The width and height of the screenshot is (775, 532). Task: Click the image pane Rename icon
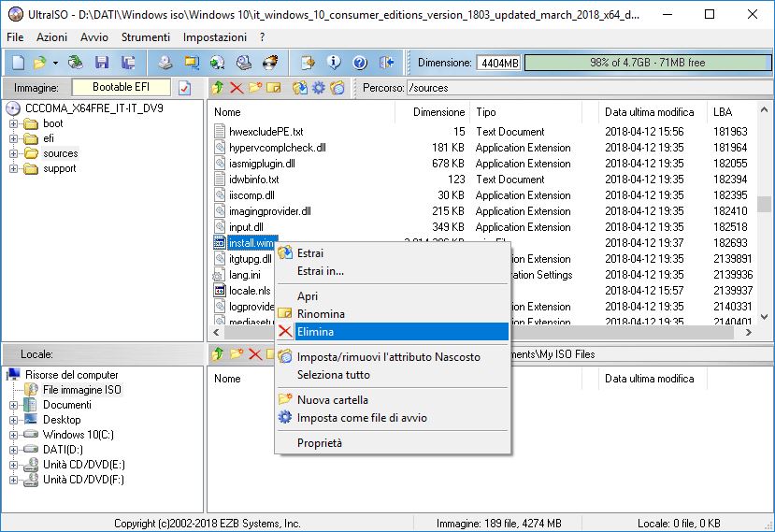point(273,88)
